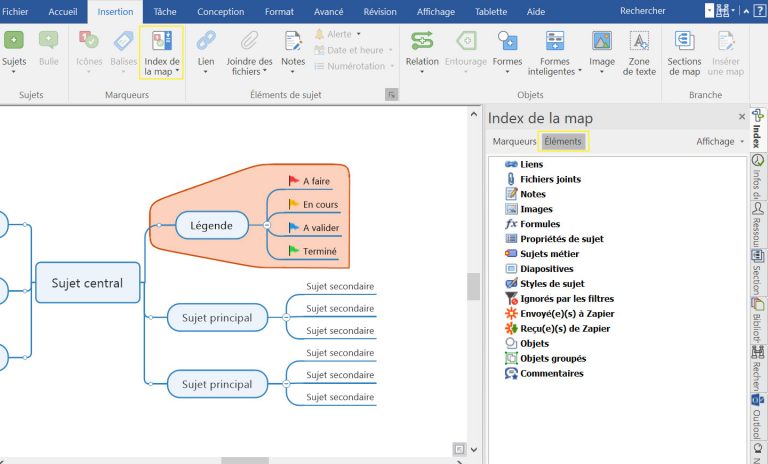Image resolution: width=768 pixels, height=464 pixels.
Task: Open the Révision ribbon tab
Action: coord(380,12)
